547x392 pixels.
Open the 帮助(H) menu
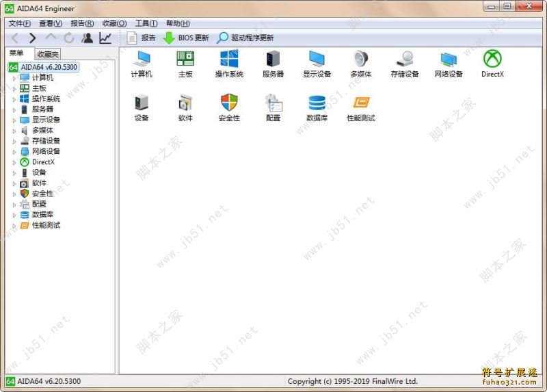(178, 23)
